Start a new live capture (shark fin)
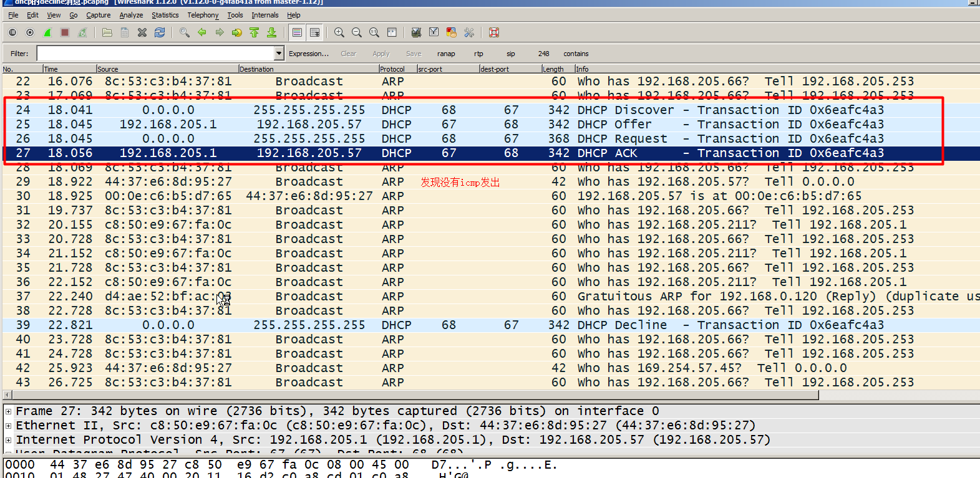This screenshot has height=478, width=980. (47, 32)
